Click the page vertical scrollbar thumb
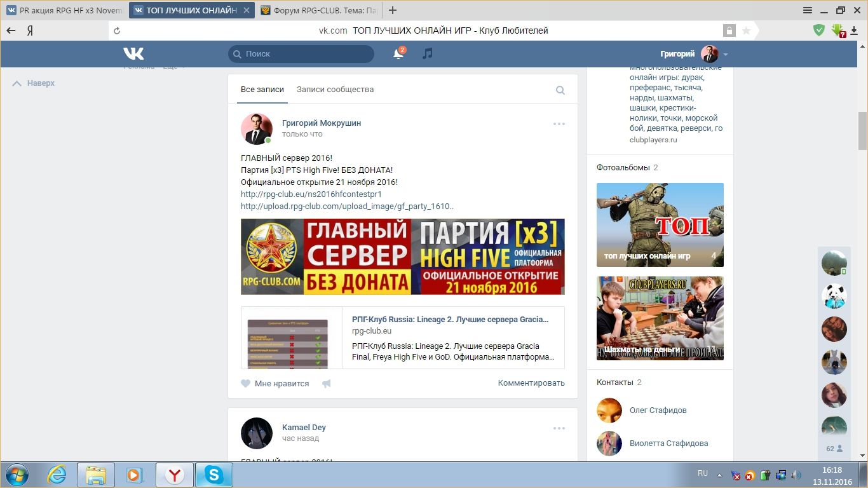Viewport: 868px width, 488px height. click(x=862, y=130)
